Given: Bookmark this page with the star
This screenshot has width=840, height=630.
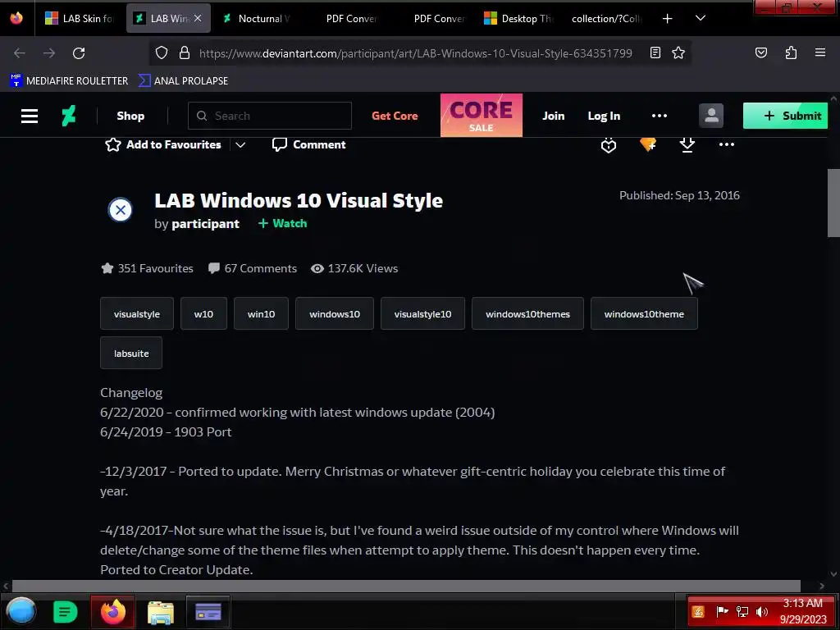Looking at the screenshot, I should (678, 52).
